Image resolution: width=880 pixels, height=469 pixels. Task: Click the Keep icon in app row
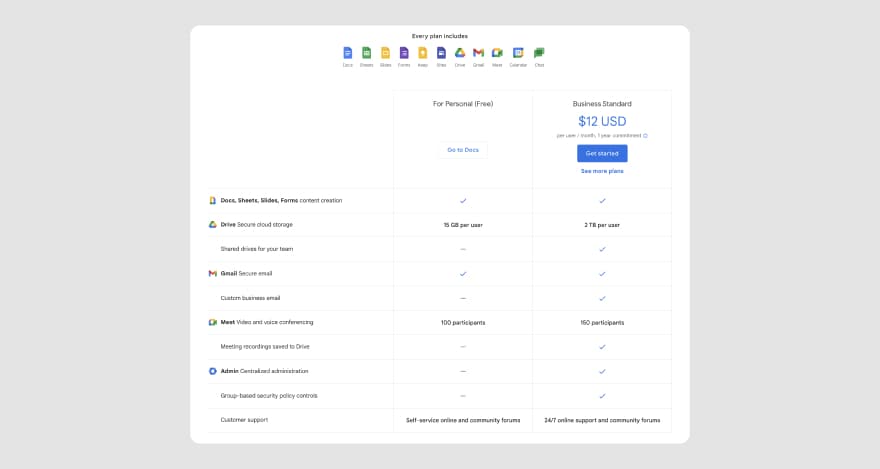click(423, 53)
